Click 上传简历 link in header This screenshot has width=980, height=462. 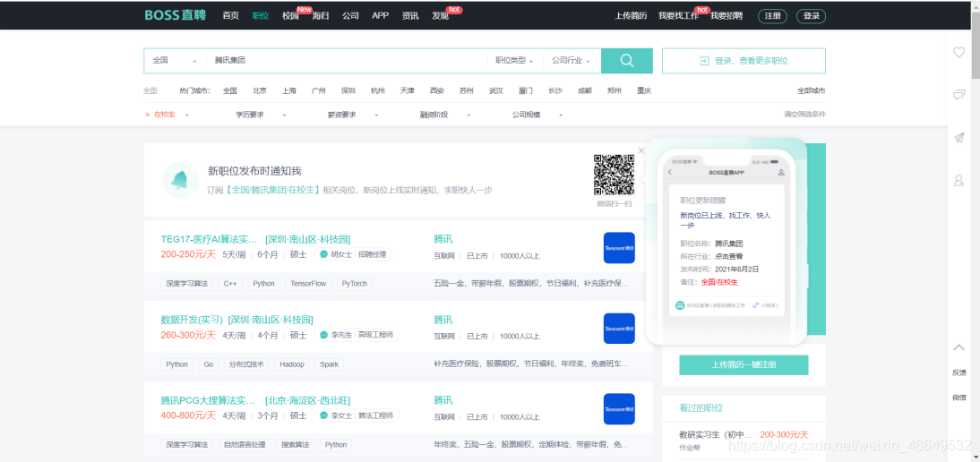[631, 15]
